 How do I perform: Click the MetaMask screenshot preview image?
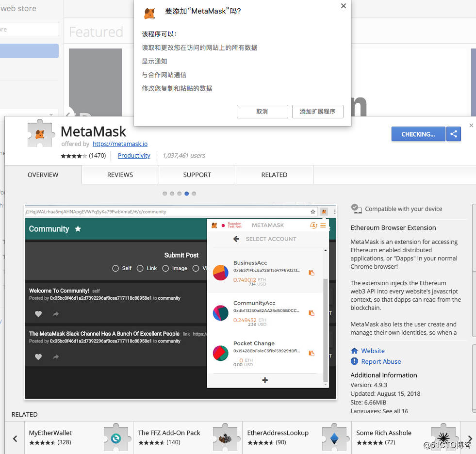[181, 302]
